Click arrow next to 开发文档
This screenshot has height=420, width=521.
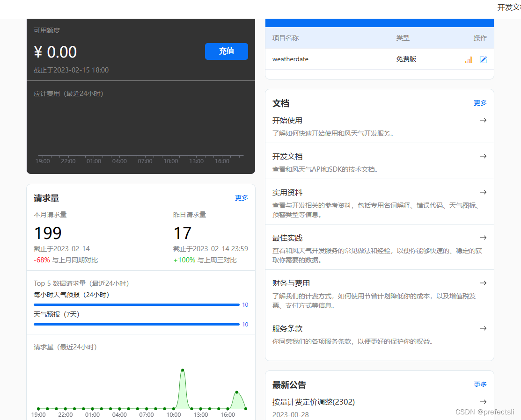[x=483, y=156]
